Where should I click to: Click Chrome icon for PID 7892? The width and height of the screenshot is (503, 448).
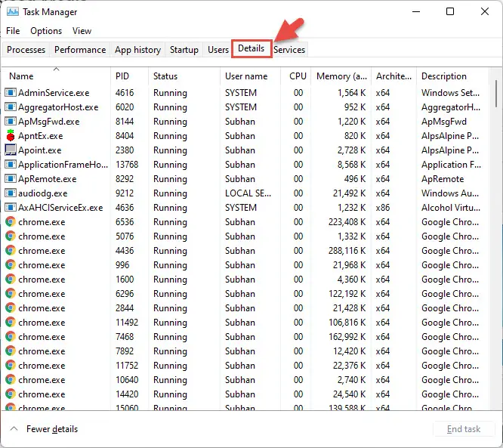11,351
